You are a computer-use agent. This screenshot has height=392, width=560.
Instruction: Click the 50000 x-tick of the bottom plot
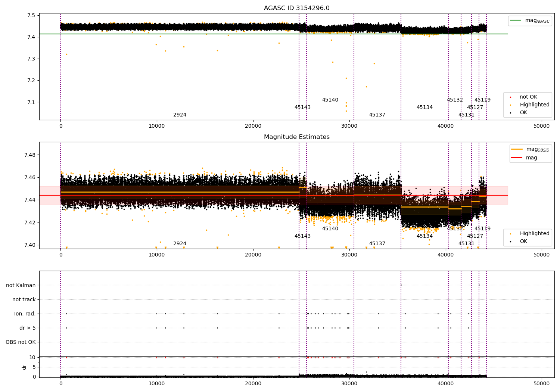pyautogui.click(x=541, y=383)
